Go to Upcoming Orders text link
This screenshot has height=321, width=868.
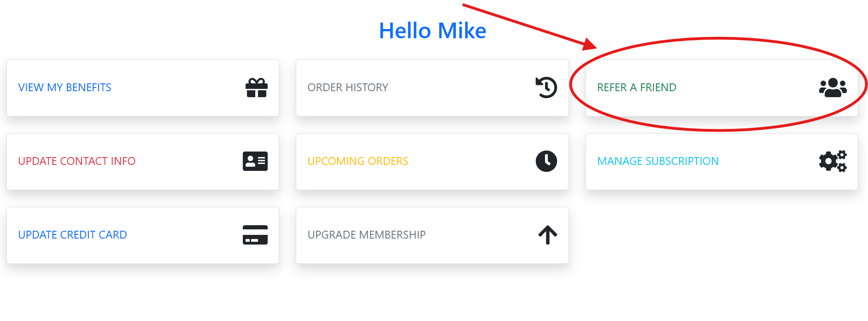point(358,161)
